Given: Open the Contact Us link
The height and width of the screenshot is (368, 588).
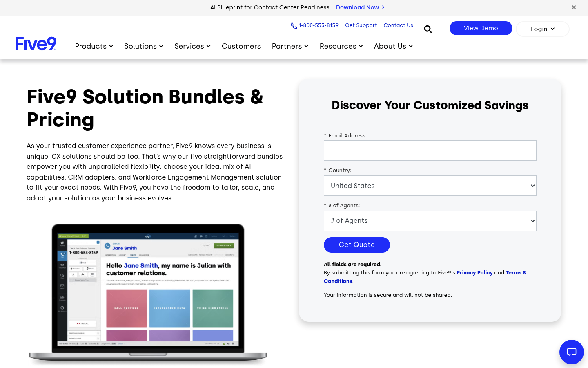Looking at the screenshot, I should [x=399, y=25].
